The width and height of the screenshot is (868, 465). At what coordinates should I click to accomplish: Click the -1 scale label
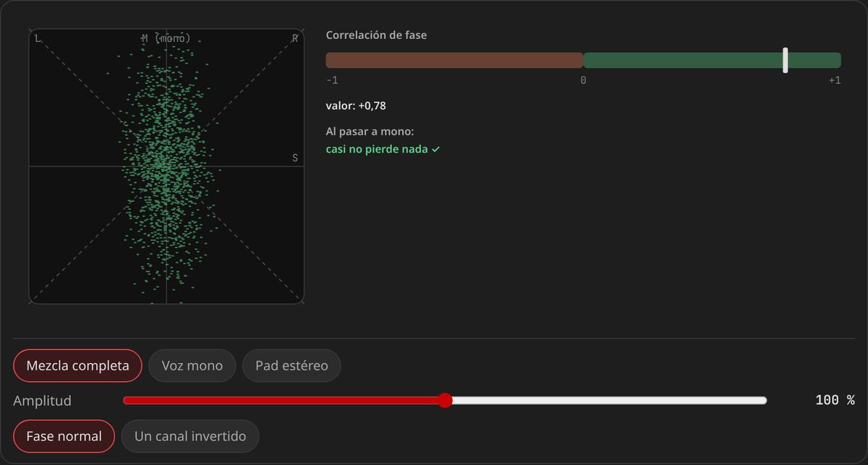(x=332, y=80)
